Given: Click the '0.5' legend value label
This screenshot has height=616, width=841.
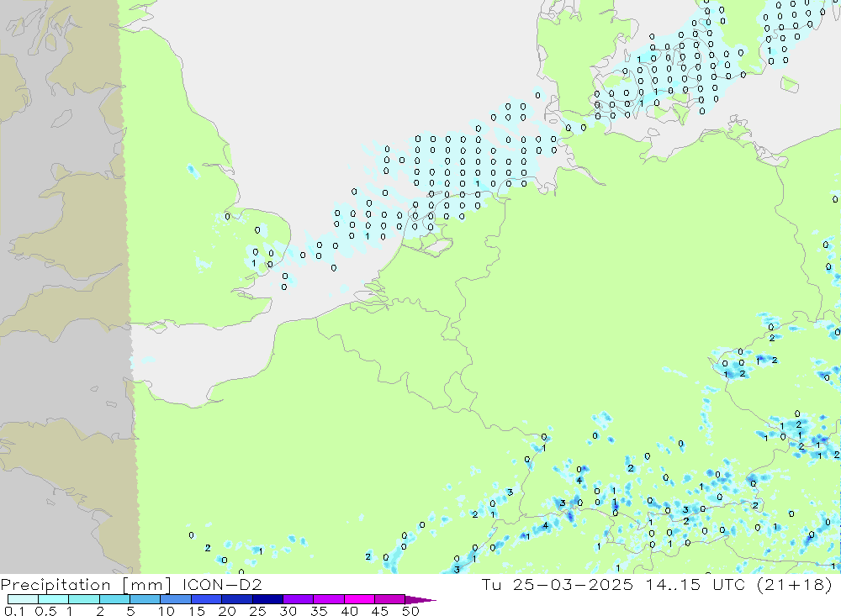Looking at the screenshot, I should [x=45, y=611].
